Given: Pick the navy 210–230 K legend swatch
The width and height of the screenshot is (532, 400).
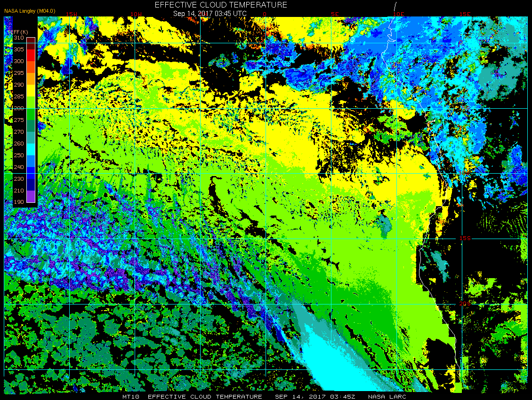Looking at the screenshot, I should (31, 185).
